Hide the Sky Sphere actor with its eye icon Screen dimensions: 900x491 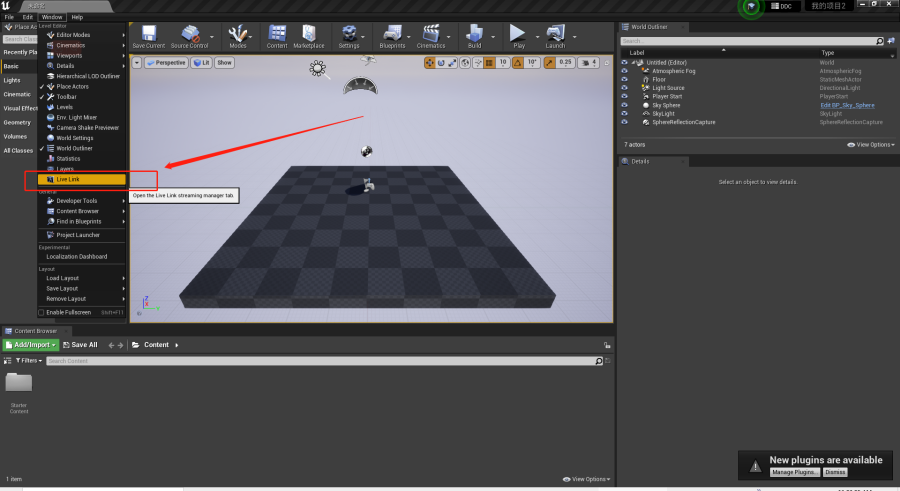point(624,105)
